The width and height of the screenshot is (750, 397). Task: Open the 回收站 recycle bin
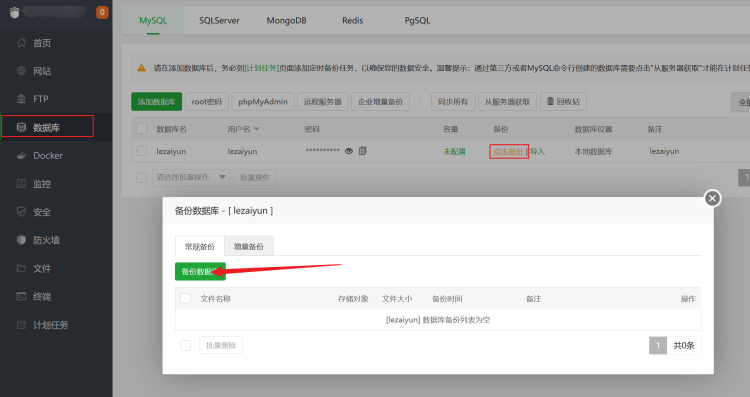pos(563,101)
